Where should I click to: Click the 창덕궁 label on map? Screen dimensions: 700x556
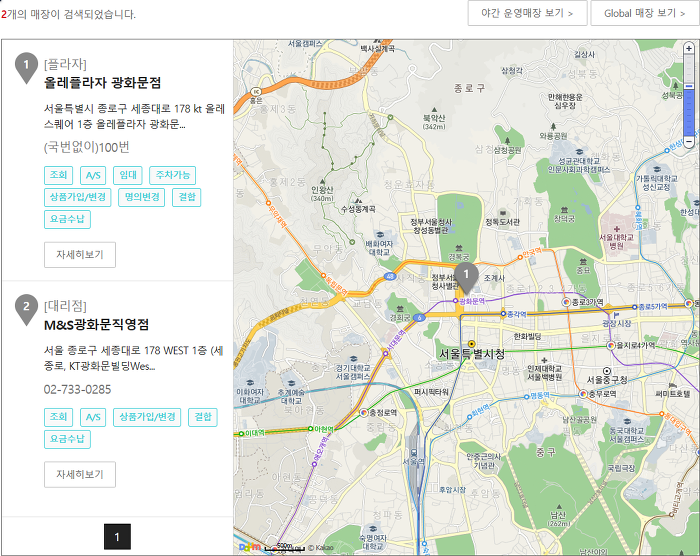[564, 219]
